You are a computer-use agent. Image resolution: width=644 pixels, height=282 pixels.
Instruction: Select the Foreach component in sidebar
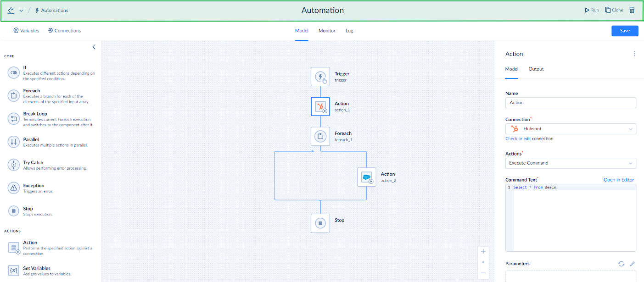coord(52,96)
